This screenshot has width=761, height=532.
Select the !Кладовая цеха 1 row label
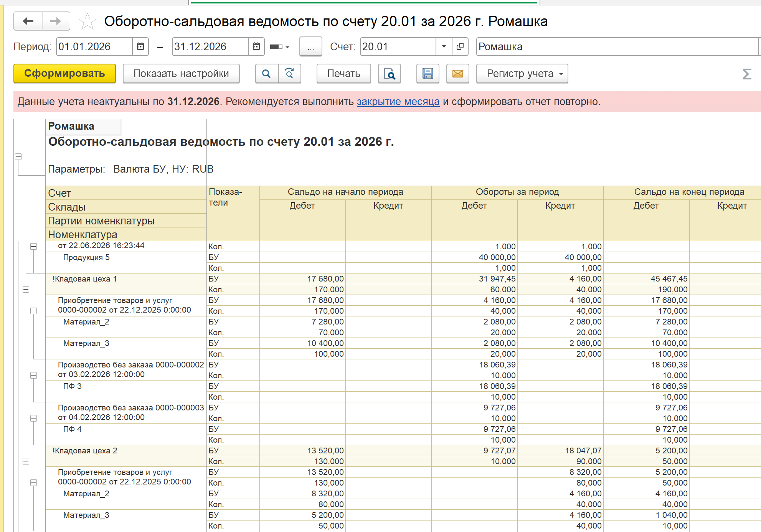point(84,279)
